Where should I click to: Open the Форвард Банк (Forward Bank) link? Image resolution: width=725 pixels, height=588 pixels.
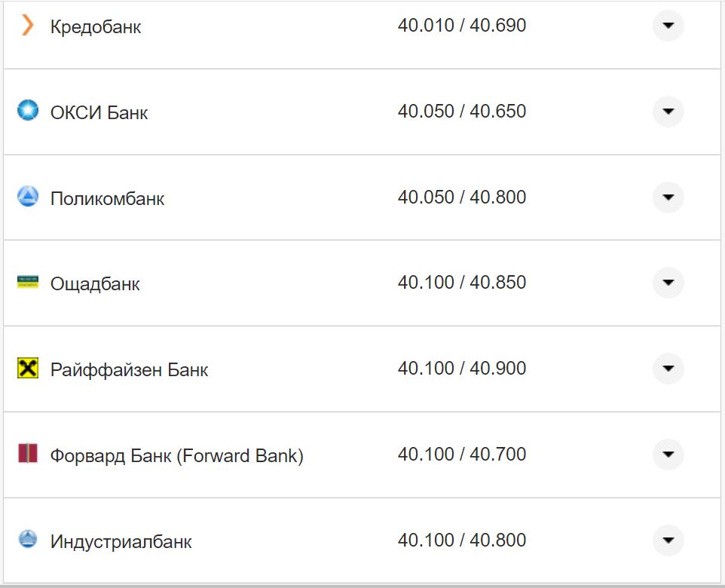[176, 456]
